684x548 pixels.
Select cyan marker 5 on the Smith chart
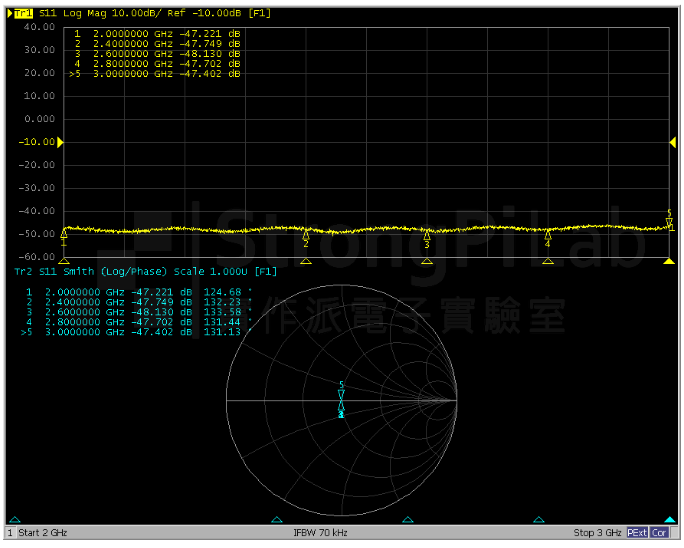342,390
